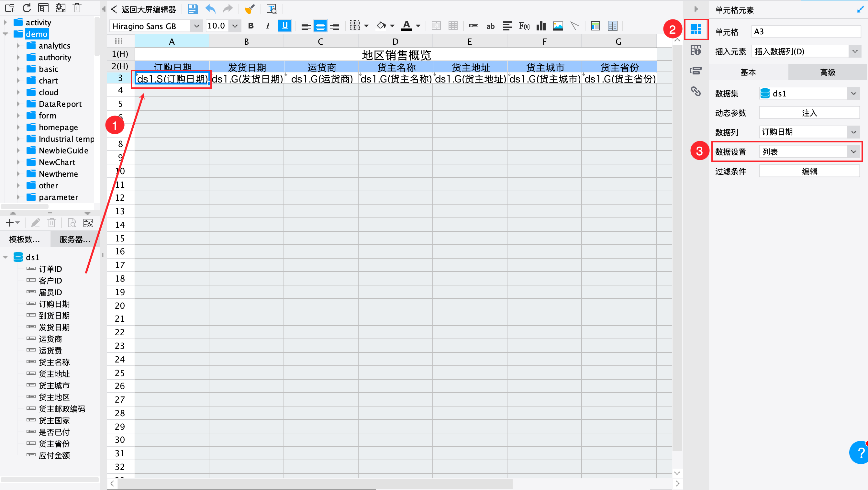Toggle underline formatting
Viewport: 868px width, 490px height.
point(285,26)
